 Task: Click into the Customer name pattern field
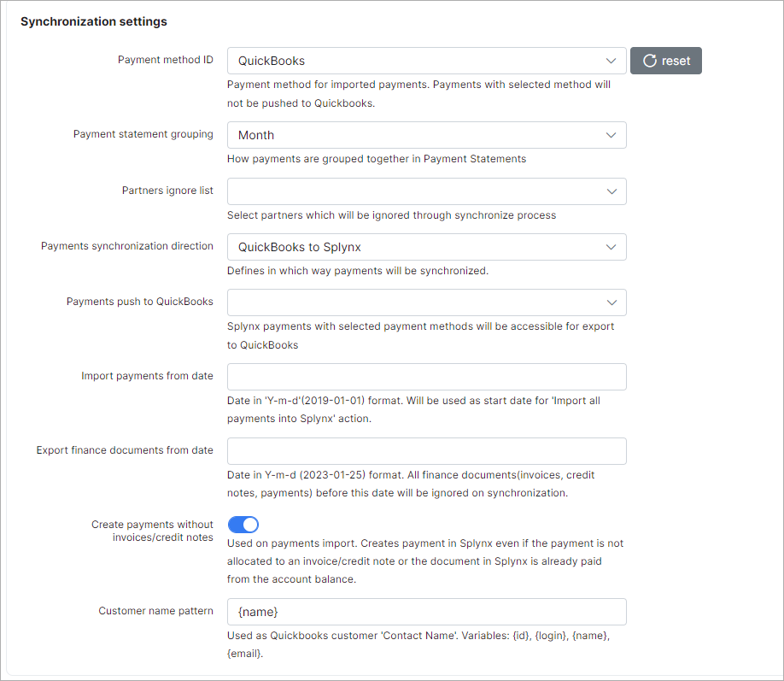coord(426,612)
